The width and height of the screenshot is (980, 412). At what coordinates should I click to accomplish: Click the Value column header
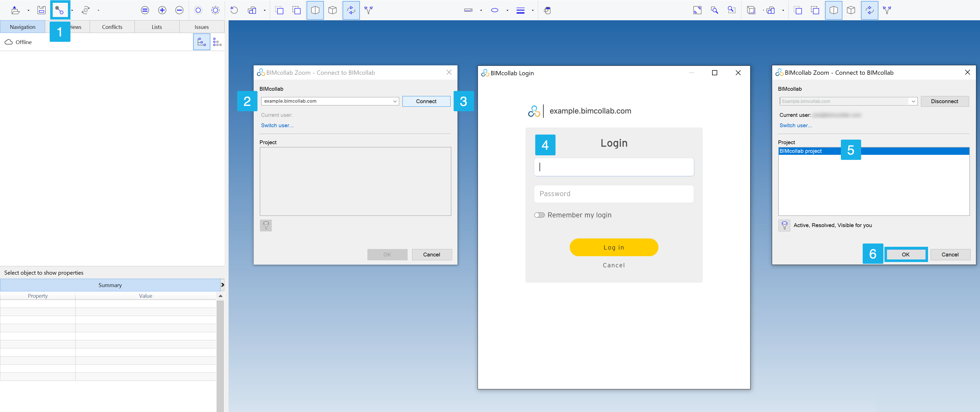(146, 296)
